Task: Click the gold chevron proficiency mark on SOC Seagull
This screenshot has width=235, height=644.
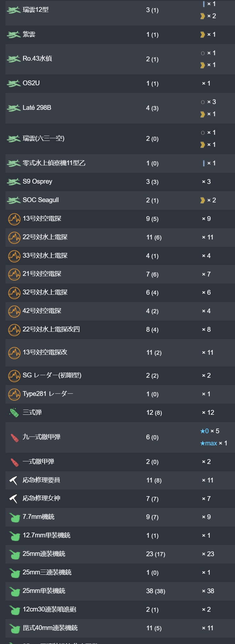Action: (x=202, y=200)
